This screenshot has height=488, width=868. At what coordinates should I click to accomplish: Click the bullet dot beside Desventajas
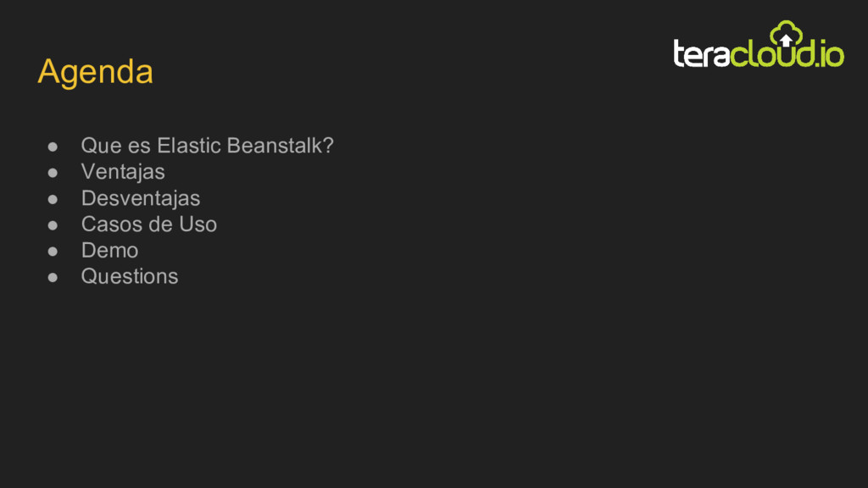click(x=53, y=199)
